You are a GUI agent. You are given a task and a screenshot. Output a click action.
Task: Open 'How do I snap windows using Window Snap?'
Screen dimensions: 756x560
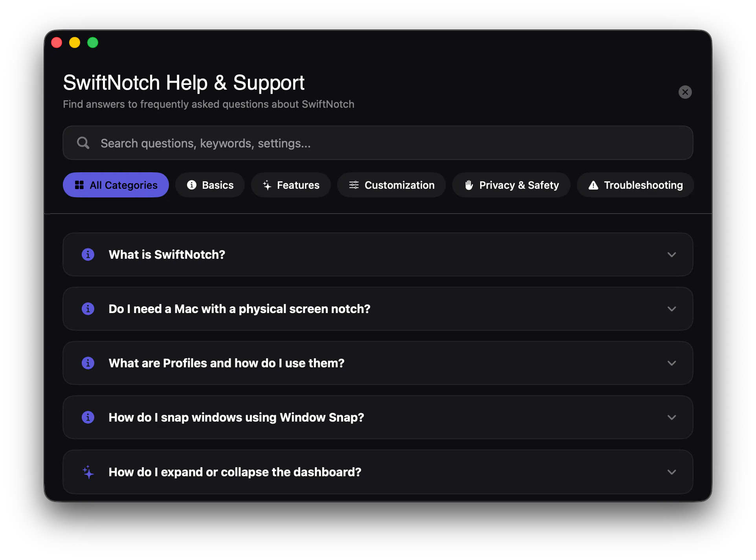click(x=378, y=417)
